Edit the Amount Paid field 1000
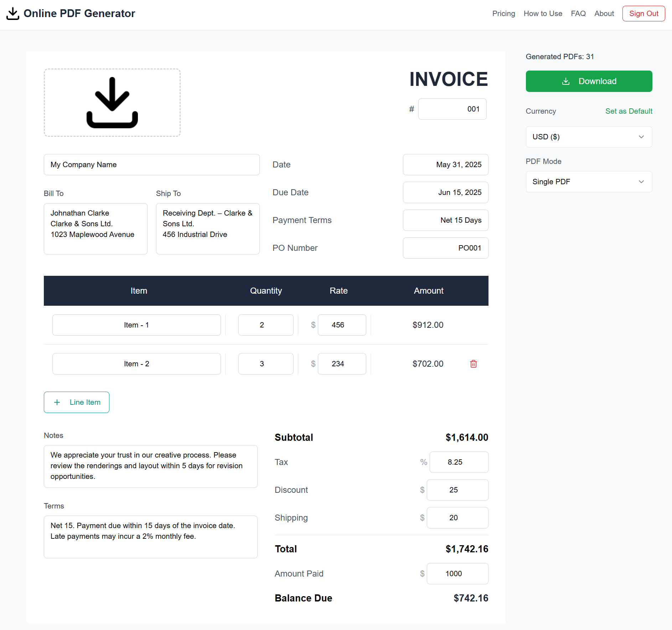Viewport: 672px width, 630px height. pyautogui.click(x=458, y=574)
